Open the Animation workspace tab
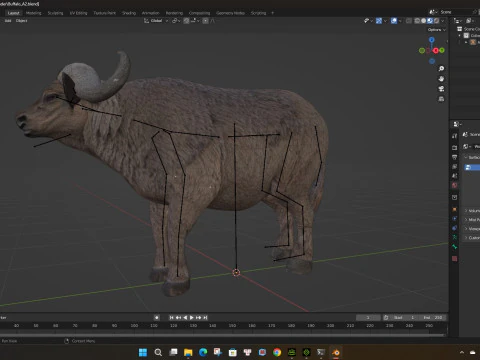This screenshot has height=360, width=480. (150, 13)
